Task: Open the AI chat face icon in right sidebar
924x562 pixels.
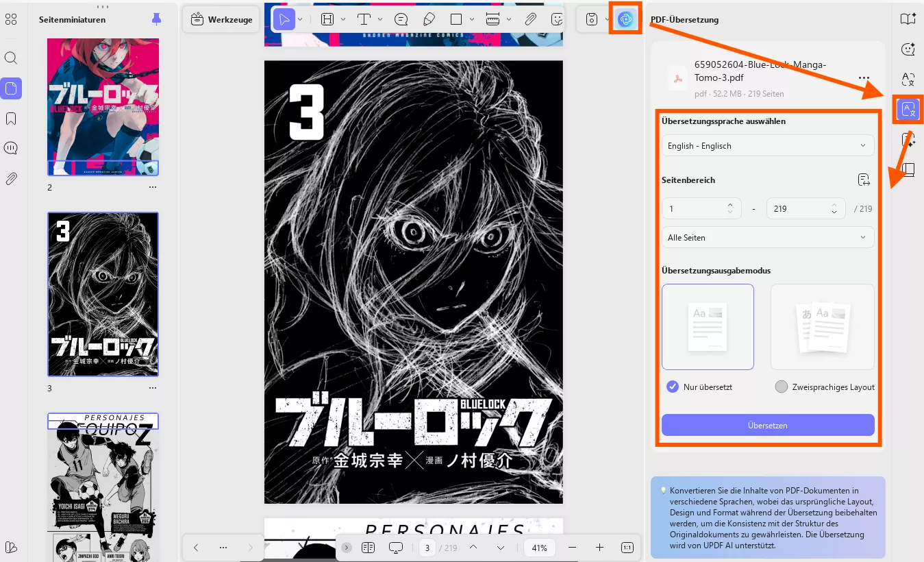Action: pos(908,49)
